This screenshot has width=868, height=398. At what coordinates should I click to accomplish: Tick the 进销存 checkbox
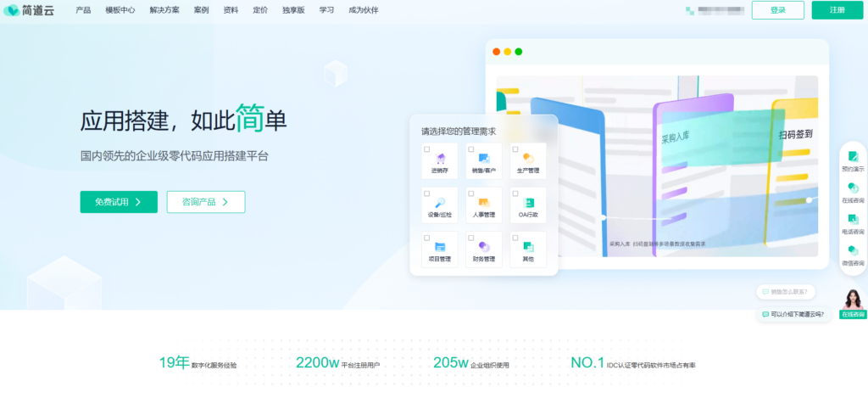tap(427, 149)
